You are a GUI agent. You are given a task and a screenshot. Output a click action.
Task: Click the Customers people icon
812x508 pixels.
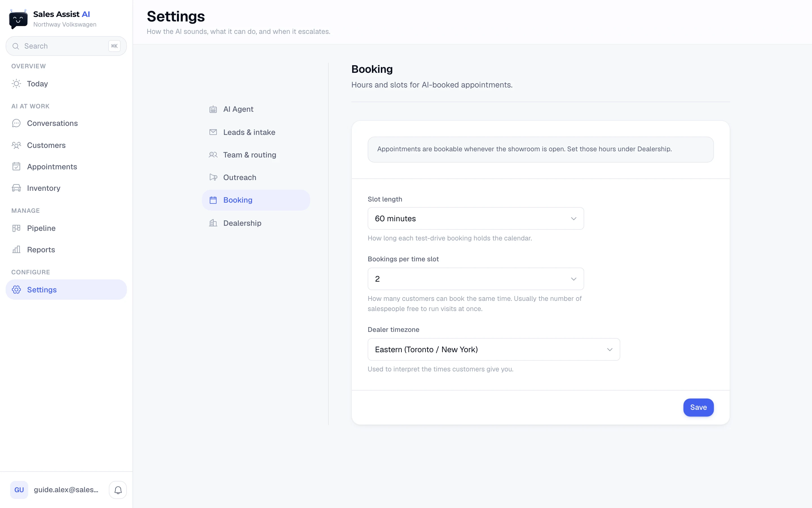click(16, 145)
